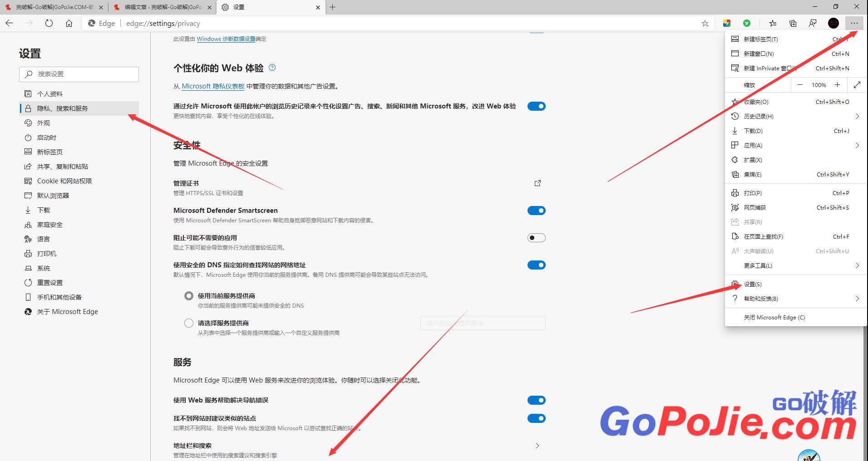
Task: Open 新标签页 settings section
Action: [x=79, y=152]
